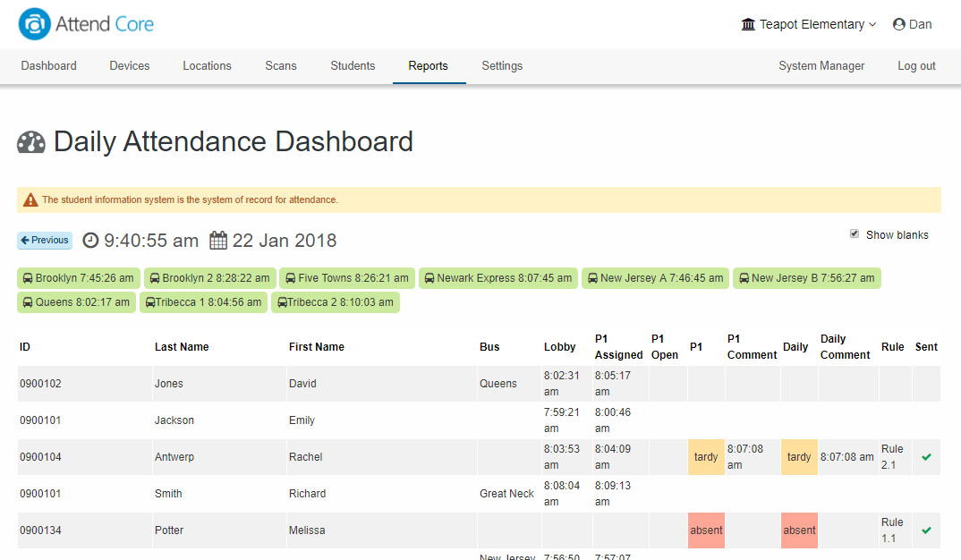Click the Log out link
Screen dimensions: 961x560
click(916, 66)
